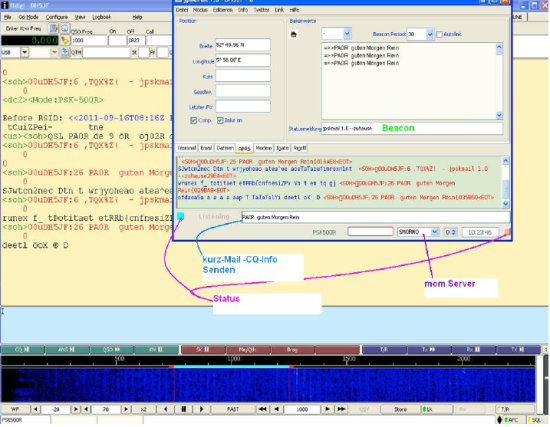Screen dimensions: 550x427
Task: Open jpskmail Twitter menu
Action: click(x=262, y=10)
